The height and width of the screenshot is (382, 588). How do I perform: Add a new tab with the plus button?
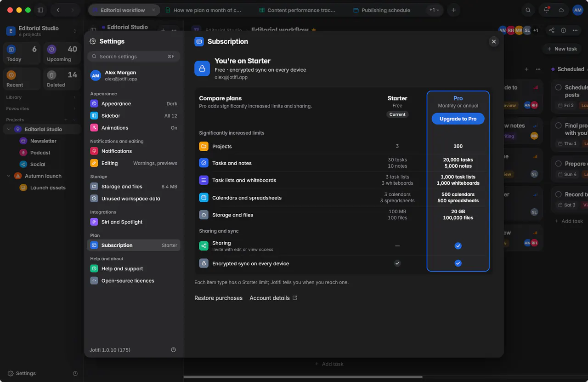click(x=453, y=10)
